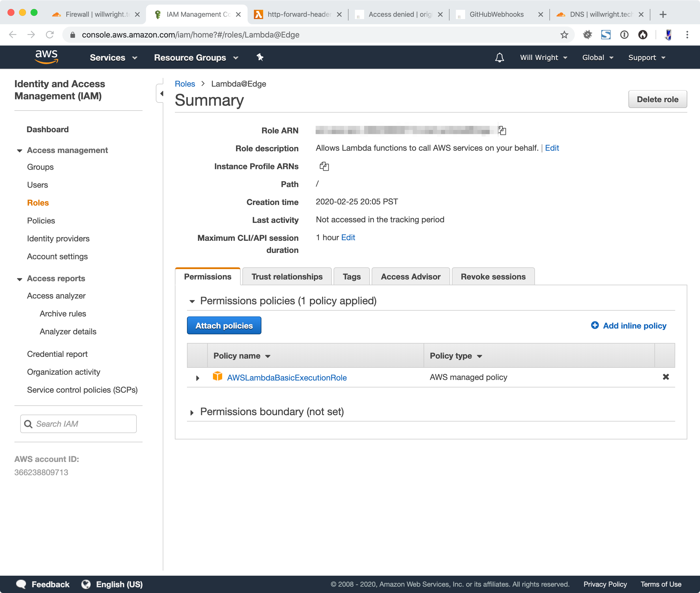Sort by Policy name column
Image resolution: width=700 pixels, height=593 pixels.
[242, 356]
